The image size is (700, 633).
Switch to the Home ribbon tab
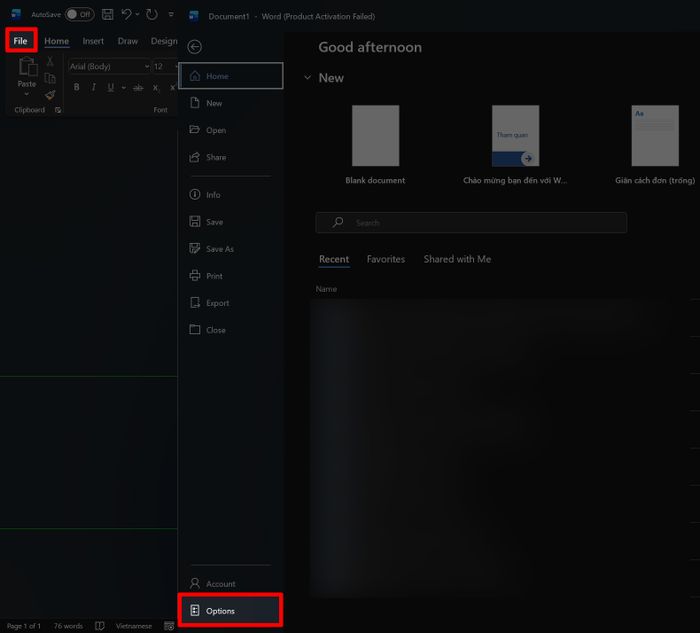[57, 41]
